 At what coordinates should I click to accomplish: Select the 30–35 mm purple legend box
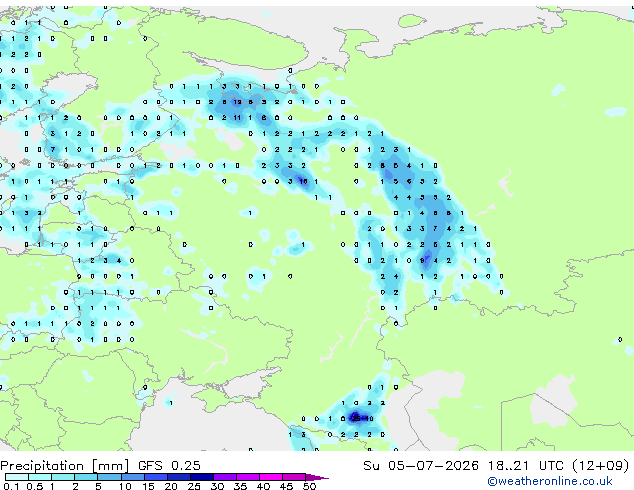225,477
